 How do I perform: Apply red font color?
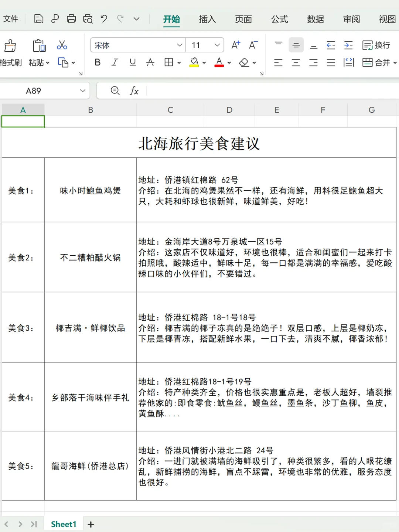pyautogui.click(x=219, y=62)
